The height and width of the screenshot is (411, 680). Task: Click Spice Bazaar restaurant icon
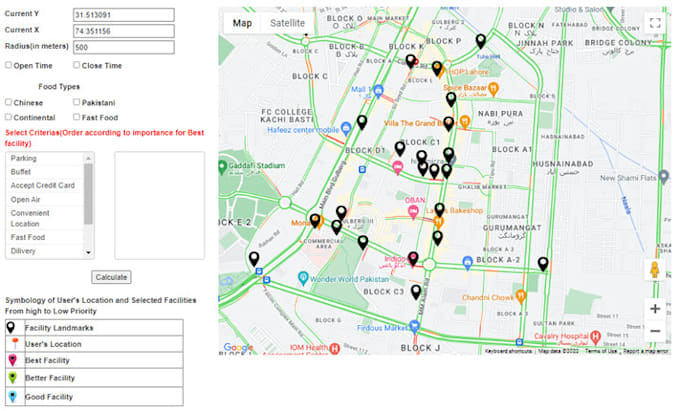(493, 89)
